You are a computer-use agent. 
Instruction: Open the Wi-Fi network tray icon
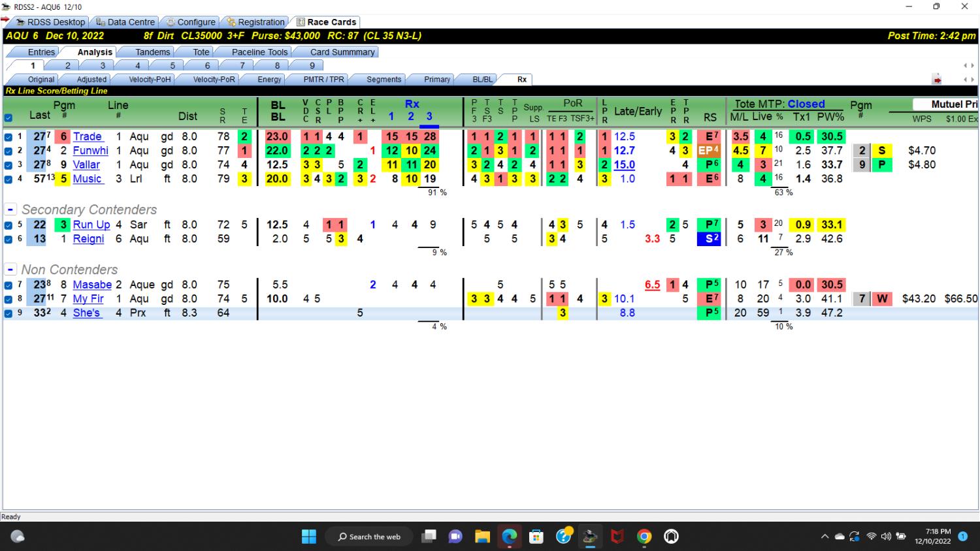click(871, 537)
